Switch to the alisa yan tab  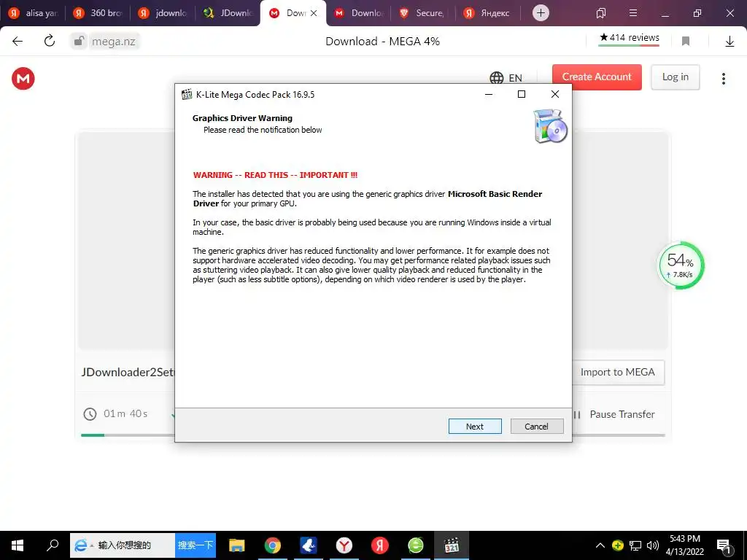(34, 13)
